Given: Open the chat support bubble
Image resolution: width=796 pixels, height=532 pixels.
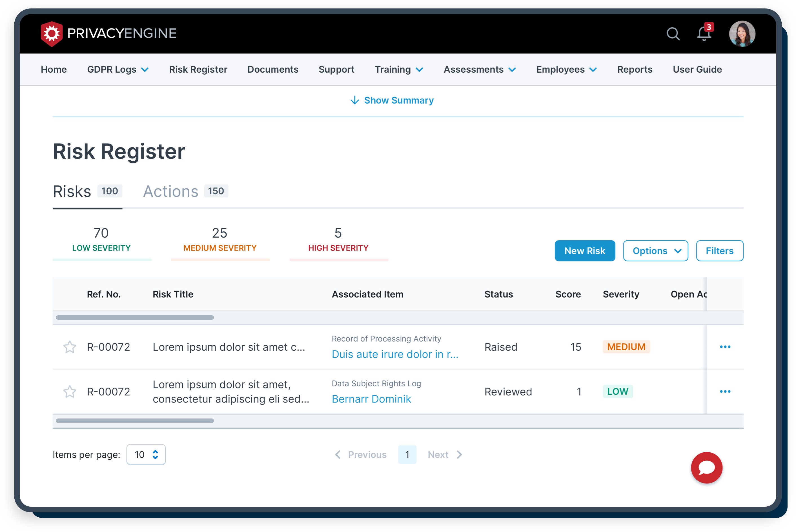Looking at the screenshot, I should [707, 468].
